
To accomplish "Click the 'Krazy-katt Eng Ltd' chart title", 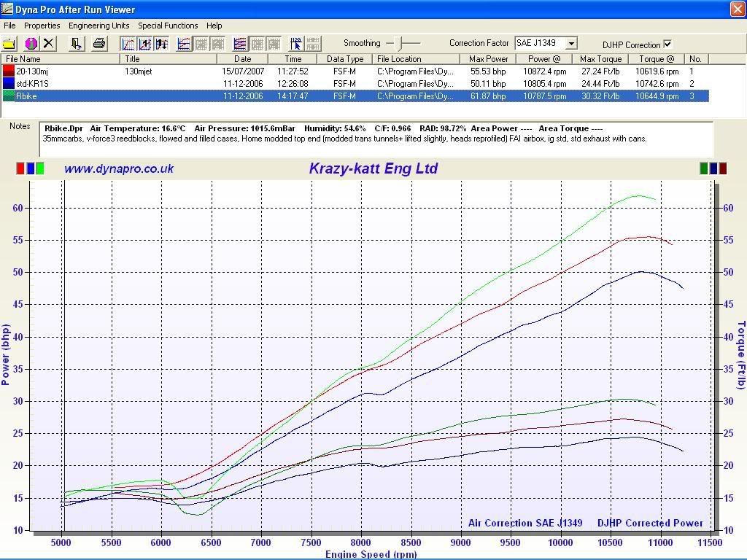I will [373, 168].
